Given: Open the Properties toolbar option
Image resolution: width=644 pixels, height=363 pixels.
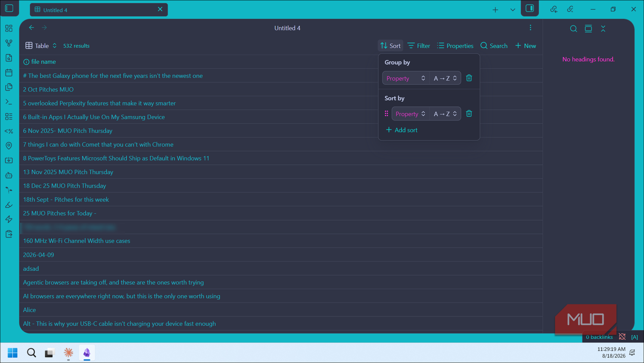Looking at the screenshot, I should point(455,46).
